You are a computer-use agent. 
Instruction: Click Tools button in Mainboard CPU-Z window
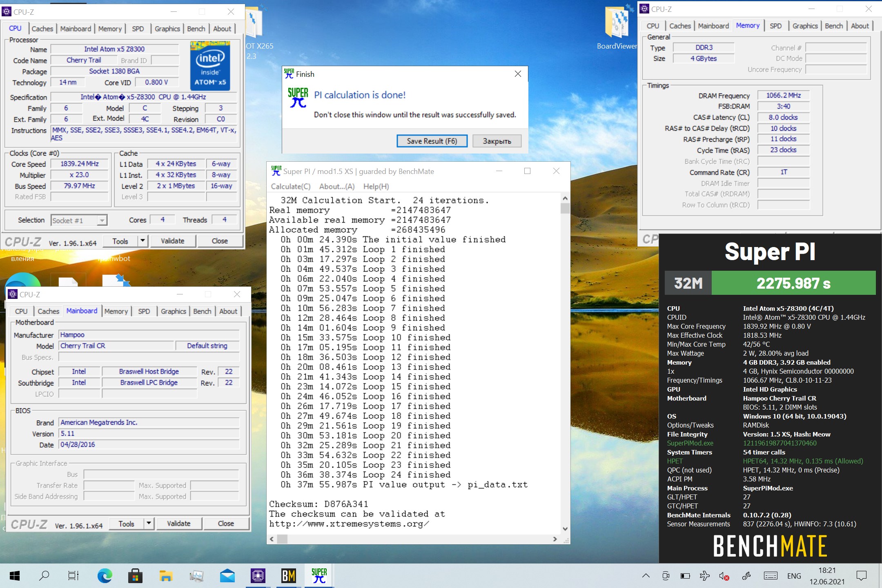126,523
